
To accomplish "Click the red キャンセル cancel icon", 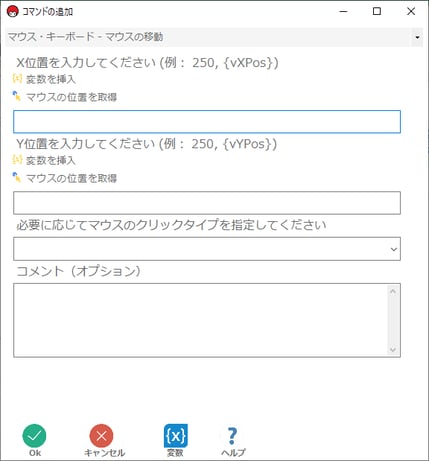I will coord(101,436).
